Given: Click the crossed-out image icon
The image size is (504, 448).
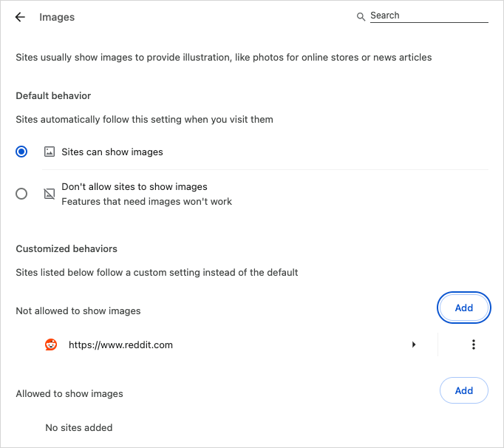Looking at the screenshot, I should click(50, 194).
